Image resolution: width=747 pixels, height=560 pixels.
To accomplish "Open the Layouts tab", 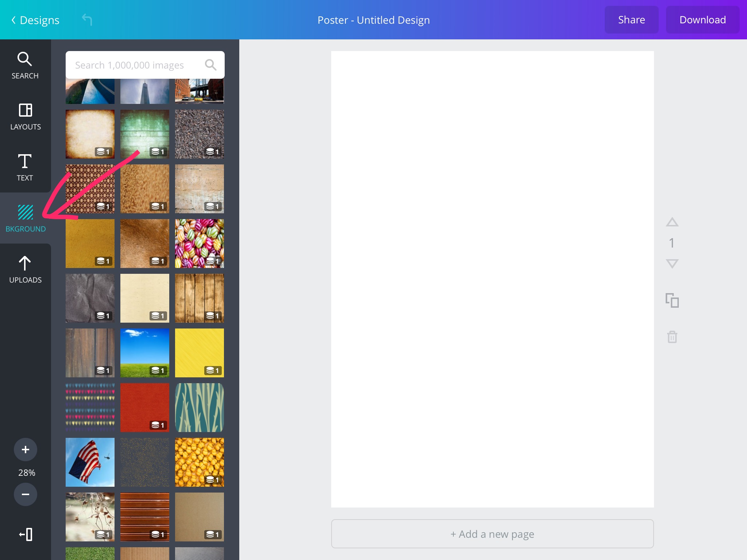I will click(x=25, y=117).
